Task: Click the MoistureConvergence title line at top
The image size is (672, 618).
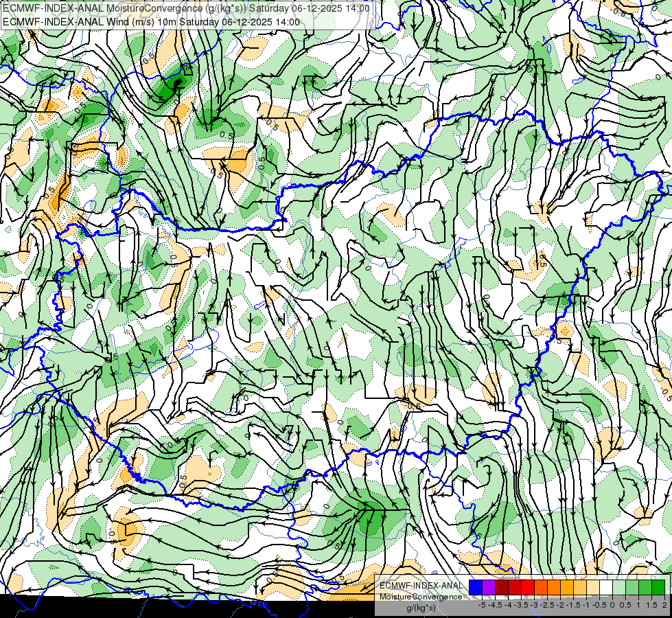Action: click(x=186, y=8)
